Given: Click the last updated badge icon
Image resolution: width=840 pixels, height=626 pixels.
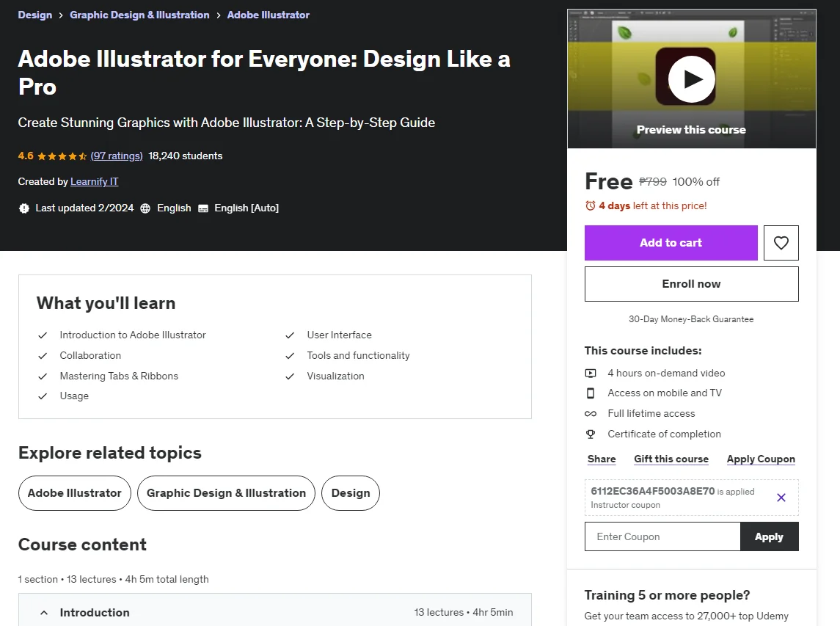Looking at the screenshot, I should point(24,208).
